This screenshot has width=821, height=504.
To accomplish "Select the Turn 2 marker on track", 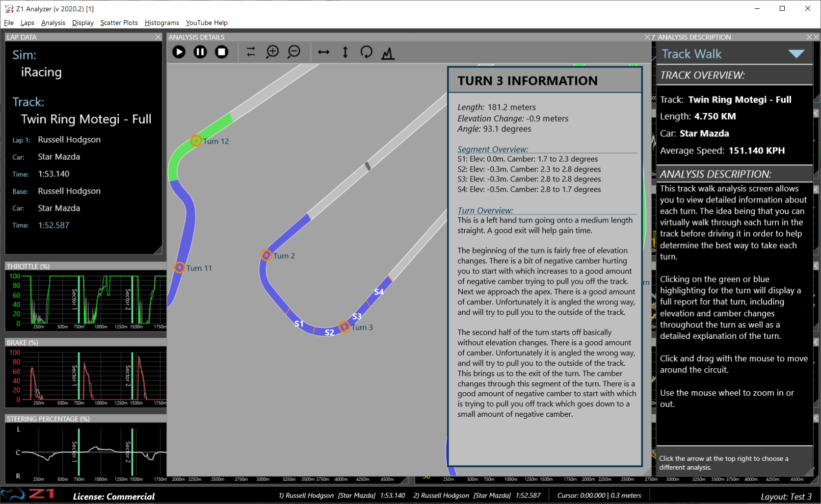I will (x=266, y=255).
